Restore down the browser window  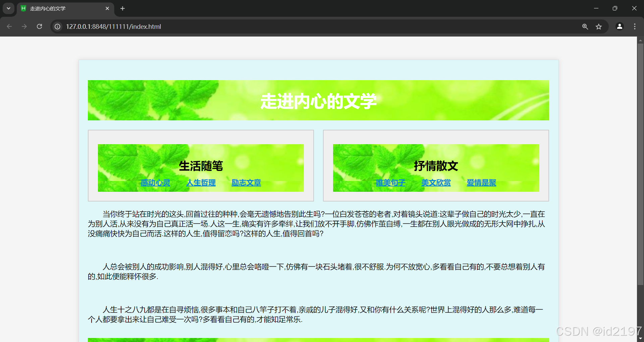(x=615, y=8)
